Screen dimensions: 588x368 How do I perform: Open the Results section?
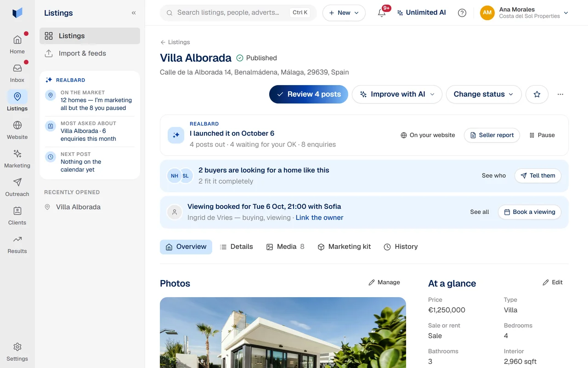point(17,244)
